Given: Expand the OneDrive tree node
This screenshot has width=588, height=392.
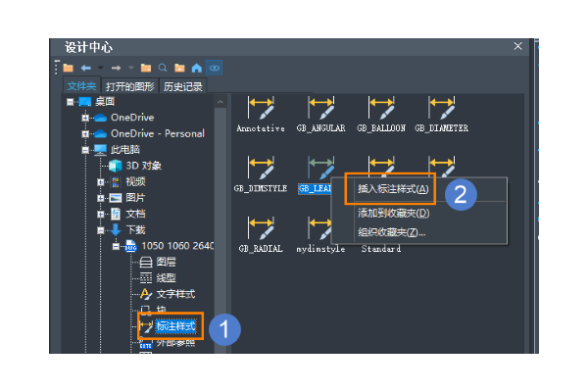Looking at the screenshot, I should [x=85, y=118].
